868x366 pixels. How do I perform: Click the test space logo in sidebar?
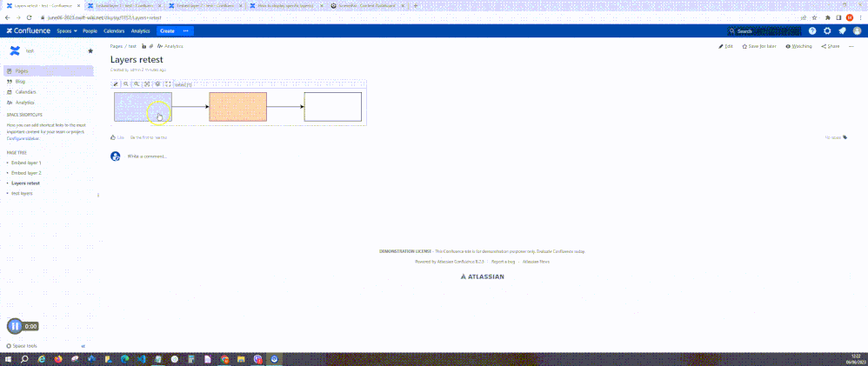15,51
